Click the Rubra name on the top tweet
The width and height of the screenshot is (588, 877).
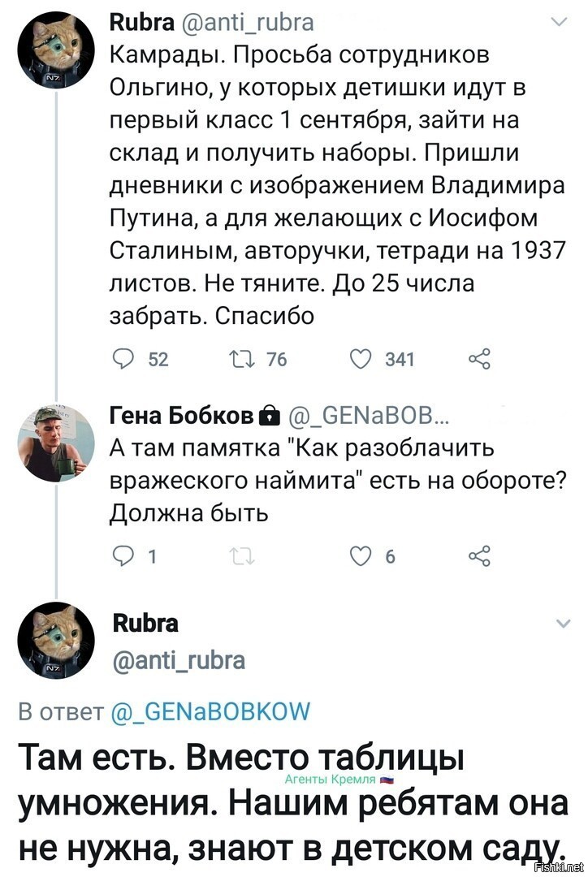pyautogui.click(x=143, y=23)
